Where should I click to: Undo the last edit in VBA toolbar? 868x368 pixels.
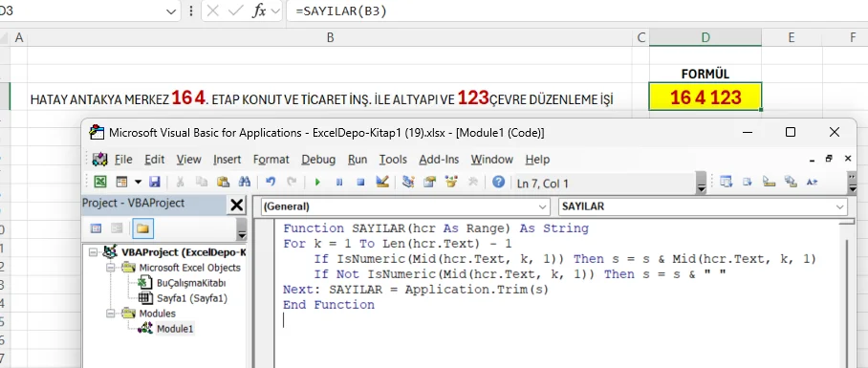[271, 183]
